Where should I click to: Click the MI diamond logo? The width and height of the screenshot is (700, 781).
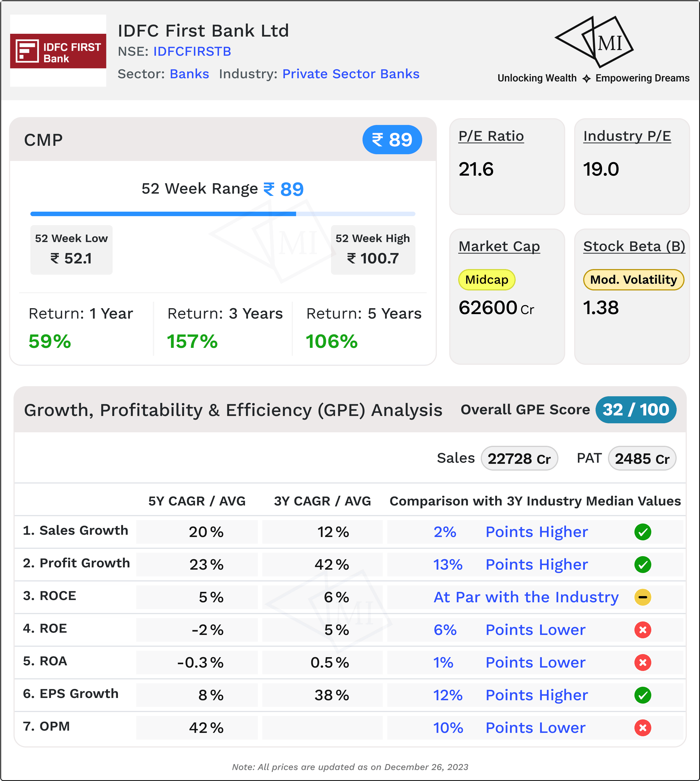point(594,42)
